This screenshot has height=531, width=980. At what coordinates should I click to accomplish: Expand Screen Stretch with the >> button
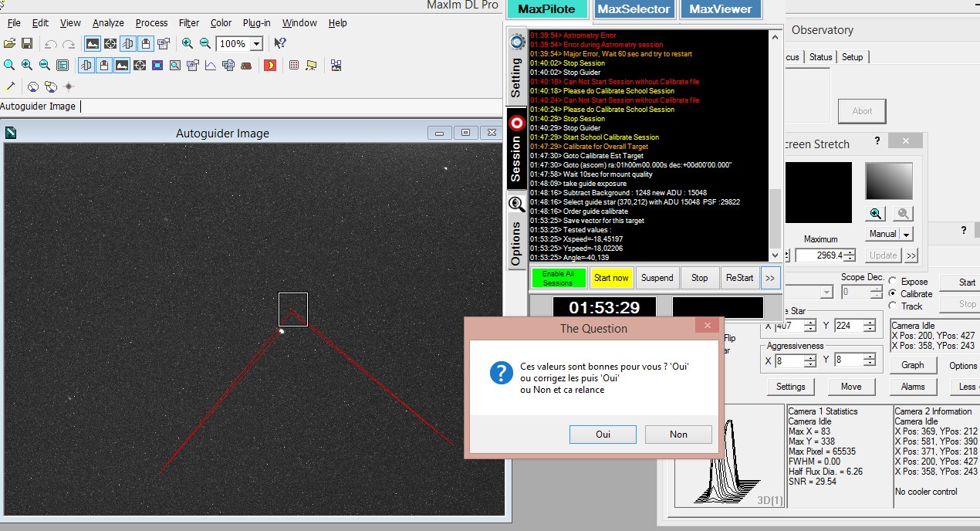[911, 255]
